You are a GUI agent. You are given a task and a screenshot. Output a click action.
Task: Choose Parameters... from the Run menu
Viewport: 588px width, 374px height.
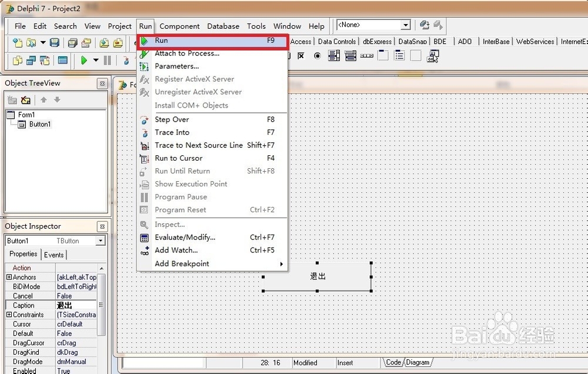[213, 66]
